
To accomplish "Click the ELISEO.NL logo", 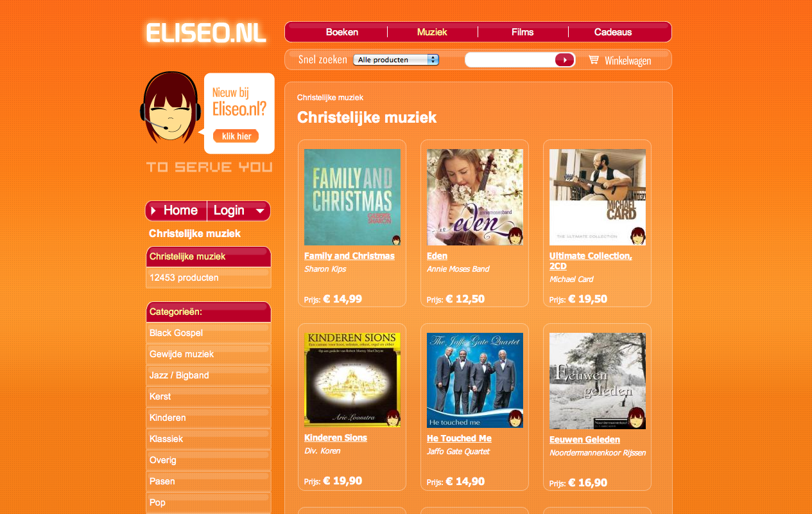I will coord(206,33).
